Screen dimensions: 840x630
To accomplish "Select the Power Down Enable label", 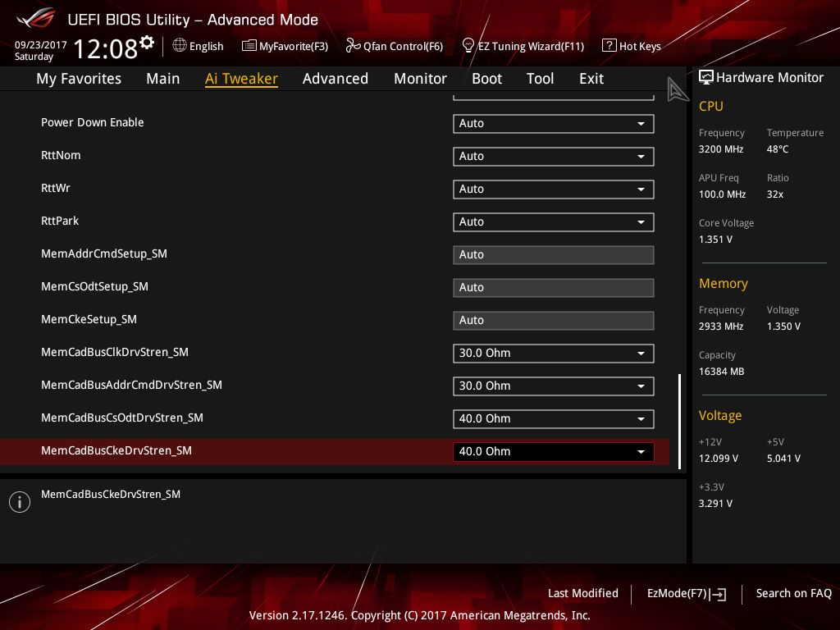I will [92, 123].
